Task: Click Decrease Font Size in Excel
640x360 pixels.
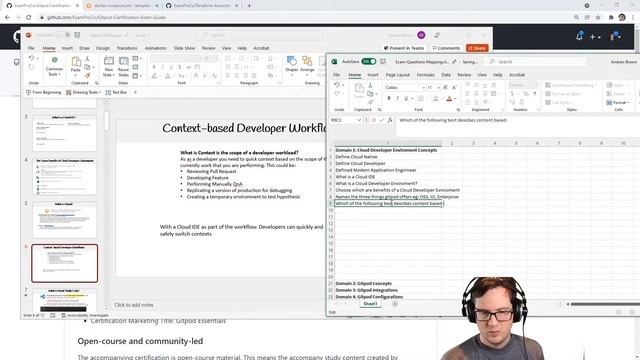Action: [x=454, y=87]
